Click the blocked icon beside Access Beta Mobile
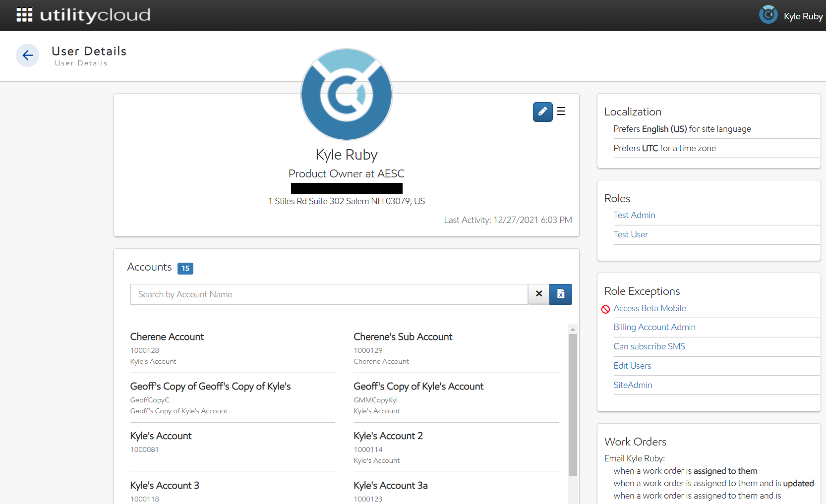The height and width of the screenshot is (504, 826). (605, 309)
